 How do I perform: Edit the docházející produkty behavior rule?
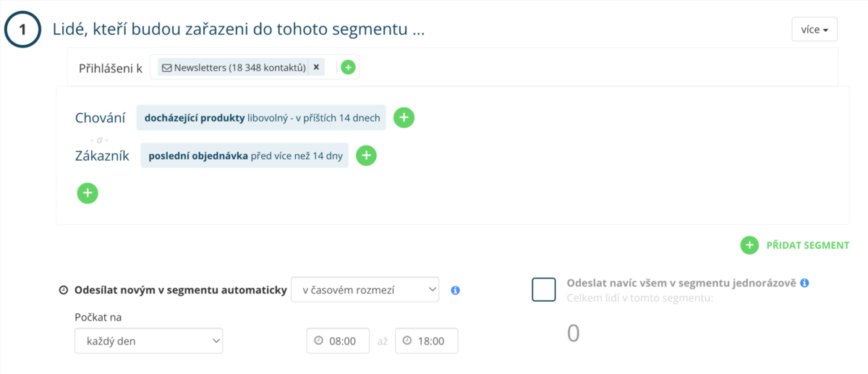point(261,117)
